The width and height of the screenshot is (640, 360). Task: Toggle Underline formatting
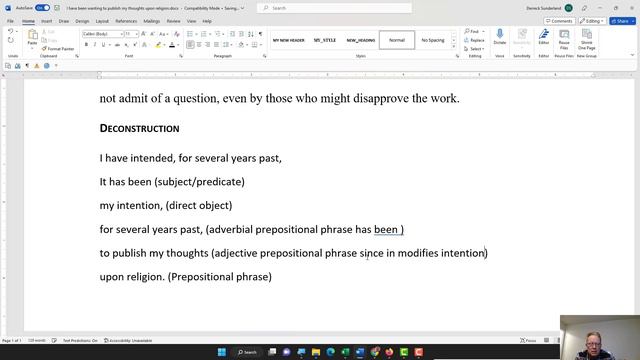[103, 44]
